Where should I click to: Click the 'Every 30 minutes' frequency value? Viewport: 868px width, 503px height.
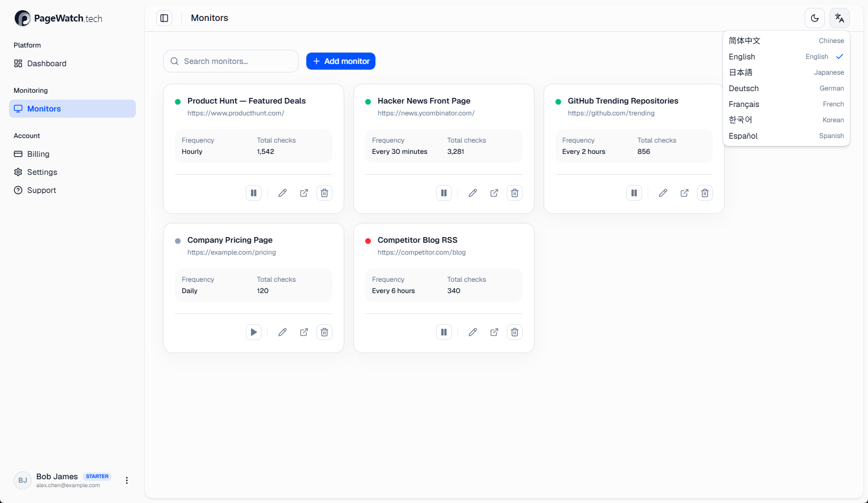[400, 152]
